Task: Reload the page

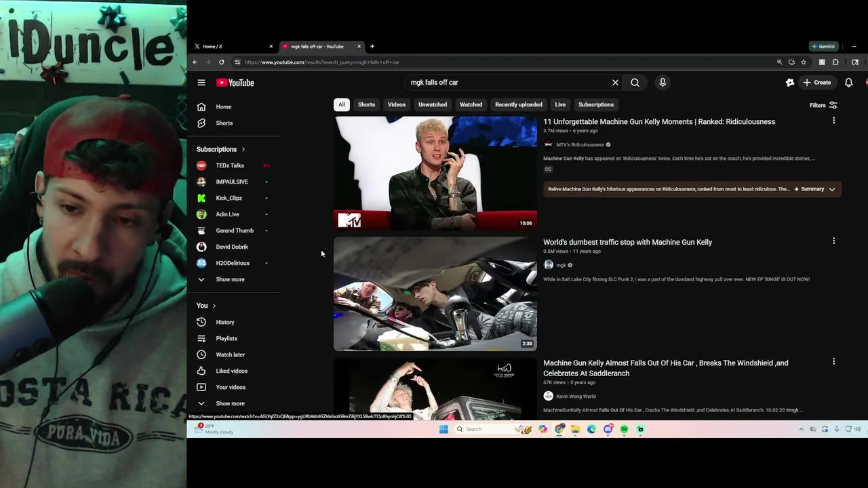Action: coord(221,62)
